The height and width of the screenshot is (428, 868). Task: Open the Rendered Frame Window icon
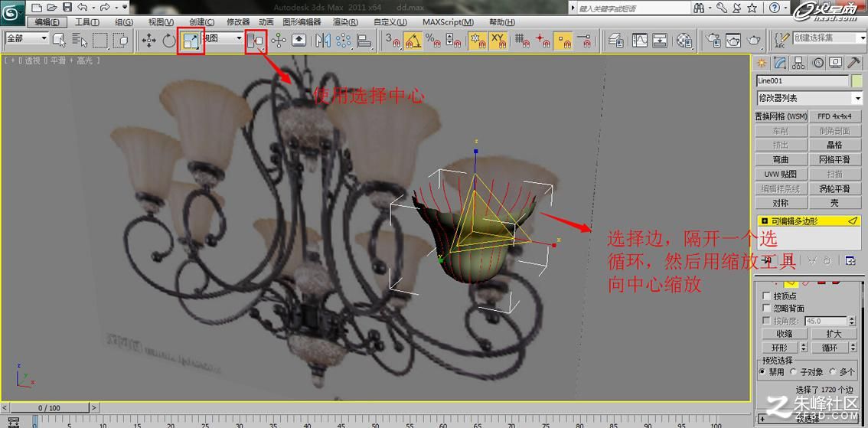coord(733,40)
